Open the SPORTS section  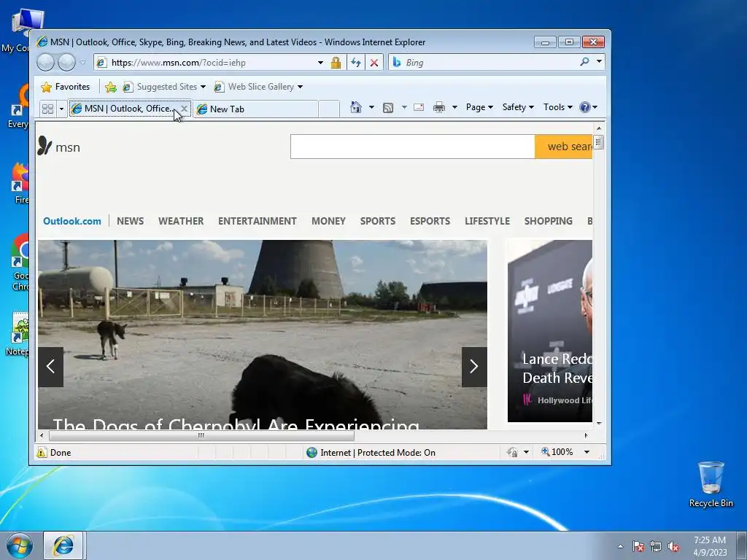tap(378, 221)
